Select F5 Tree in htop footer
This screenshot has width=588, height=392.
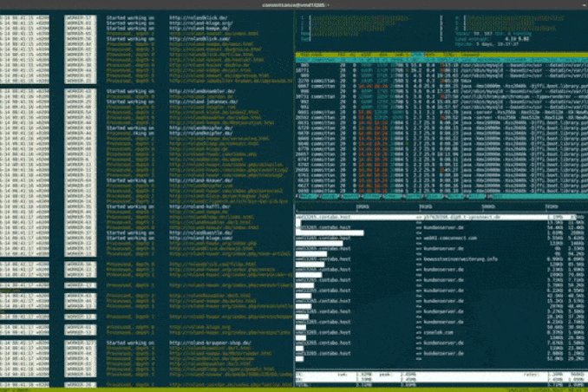coord(392,196)
